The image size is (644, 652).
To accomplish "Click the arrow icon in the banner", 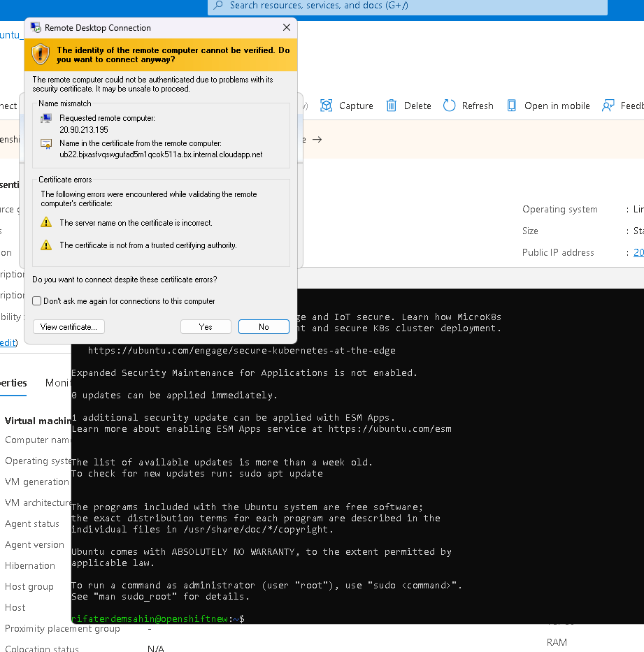I will click(317, 139).
